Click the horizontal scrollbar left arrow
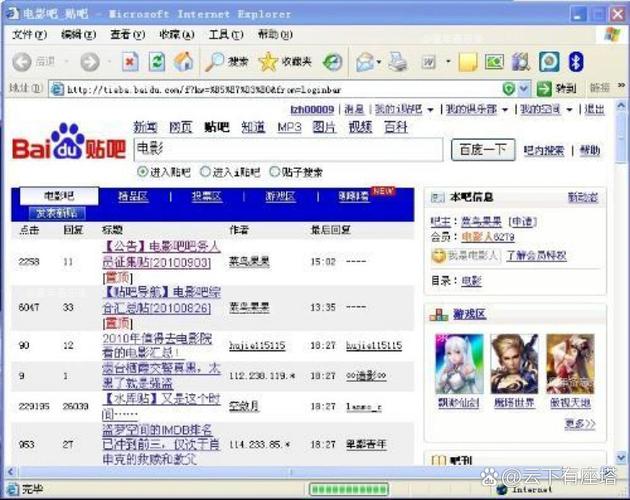The height and width of the screenshot is (500, 630). [x=10, y=472]
